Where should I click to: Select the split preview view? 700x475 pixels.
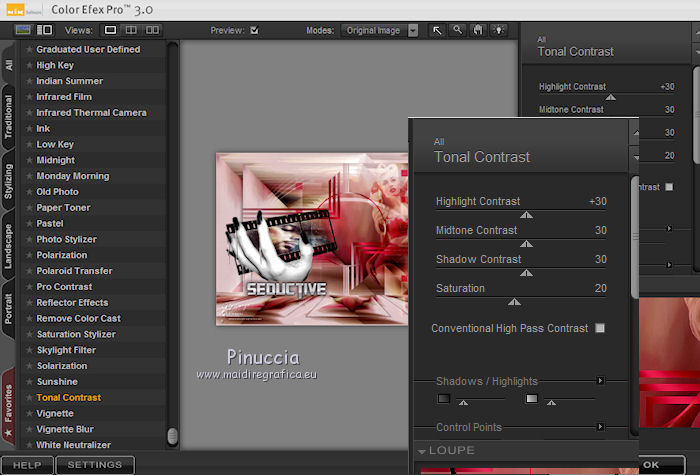pyautogui.click(x=131, y=30)
